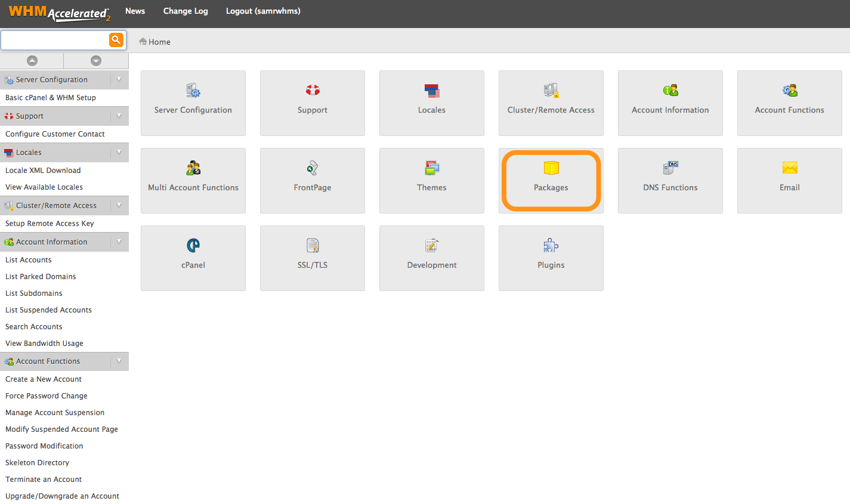Open the Themes tile
The width and height of the screenshot is (850, 504).
pos(432,181)
